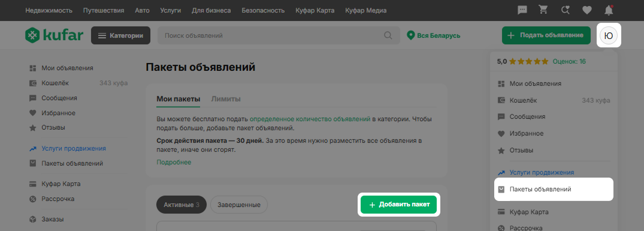
Task: Open Куфар Карта in profile dropdown
Action: pos(529,212)
